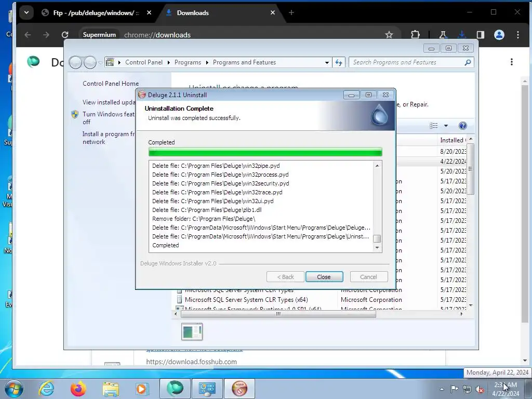Close the Downloads browser tab
The width and height of the screenshot is (532, 399).
pyautogui.click(x=273, y=13)
